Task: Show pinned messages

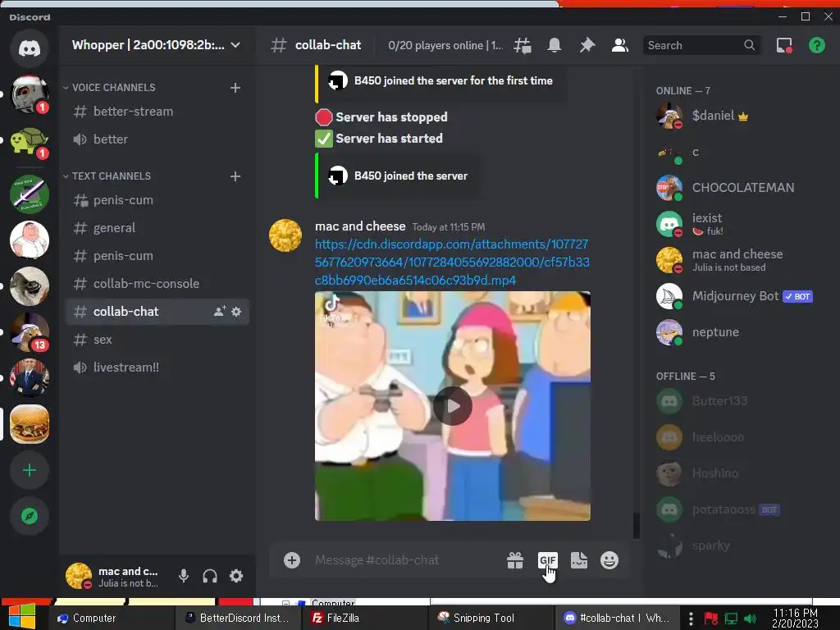Action: (587, 46)
